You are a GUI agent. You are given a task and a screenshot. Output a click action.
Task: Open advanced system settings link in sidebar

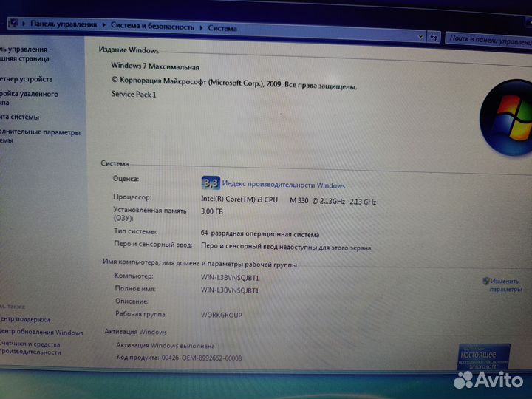point(40,136)
